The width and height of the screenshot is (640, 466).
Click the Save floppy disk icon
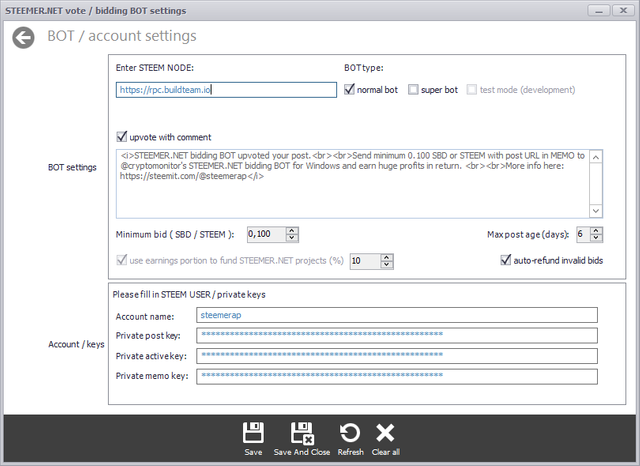tap(253, 433)
